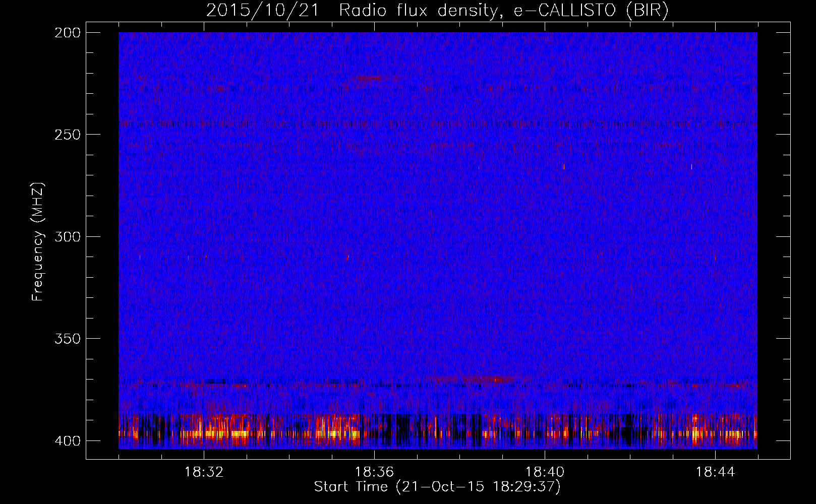Screen dimensions: 816x504
Task: Click the '18:32' time tick label
Action: [x=204, y=472]
